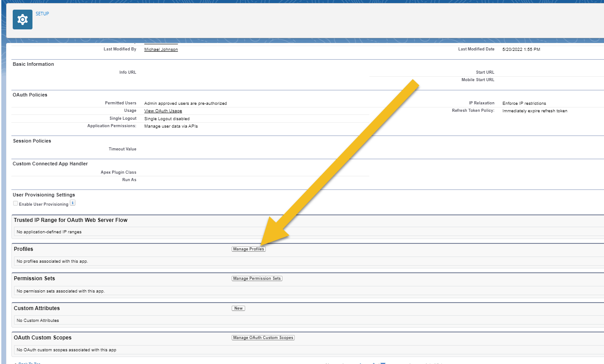Click New under Custom Attributes
The image size is (604, 364).
point(238,308)
